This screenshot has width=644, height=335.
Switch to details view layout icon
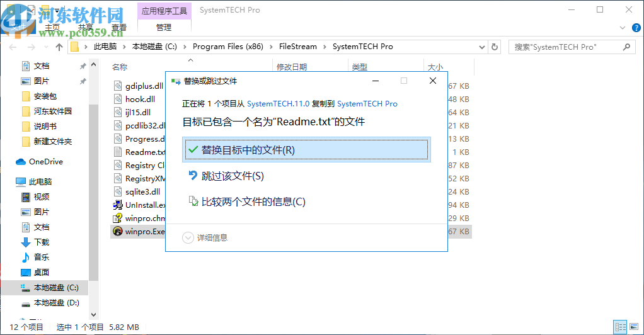click(x=620, y=327)
